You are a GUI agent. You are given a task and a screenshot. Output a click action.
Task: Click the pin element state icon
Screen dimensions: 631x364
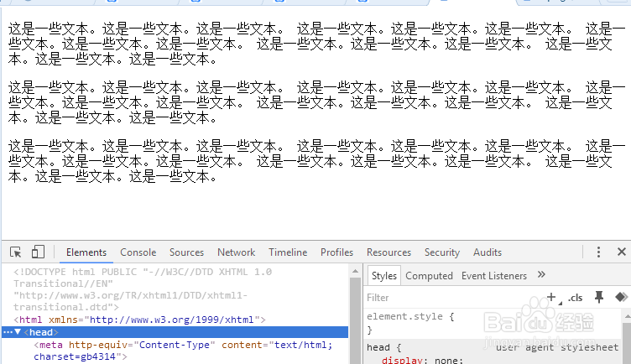tap(599, 297)
